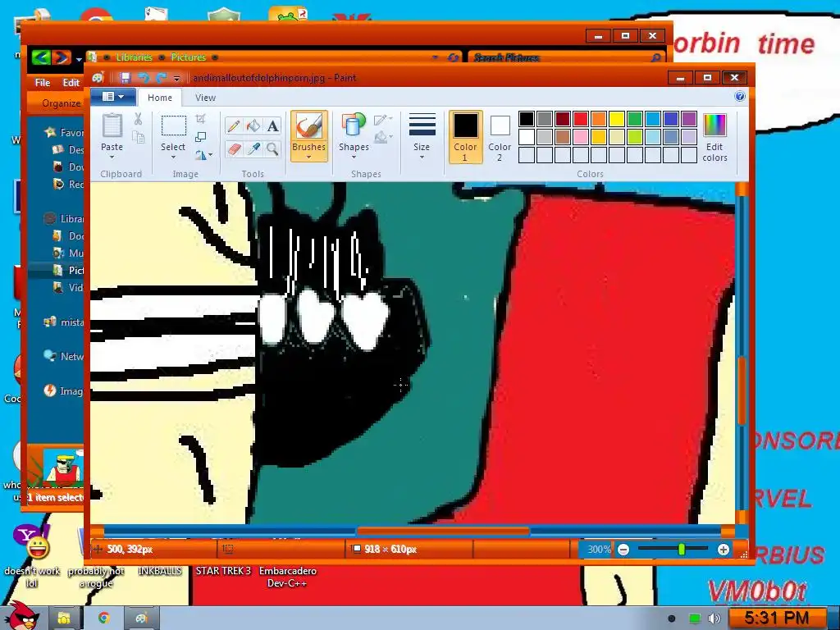Click Explorer forward arrow button
840x630 pixels.
pyautogui.click(x=61, y=57)
